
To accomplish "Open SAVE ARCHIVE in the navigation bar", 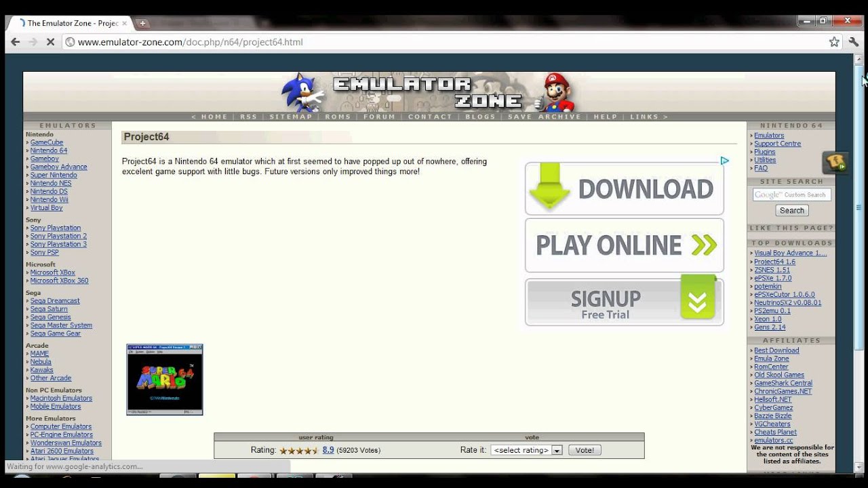I will (x=545, y=117).
